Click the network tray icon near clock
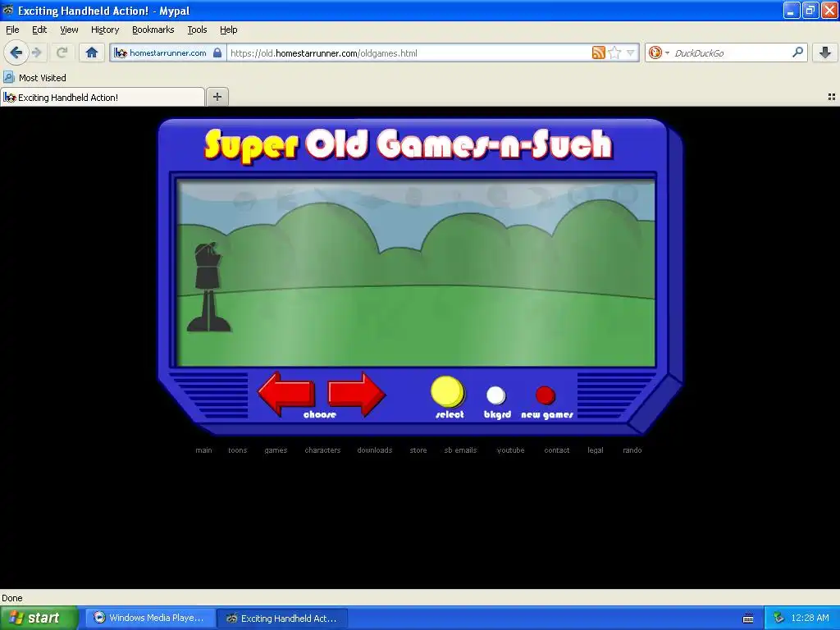 (778, 618)
